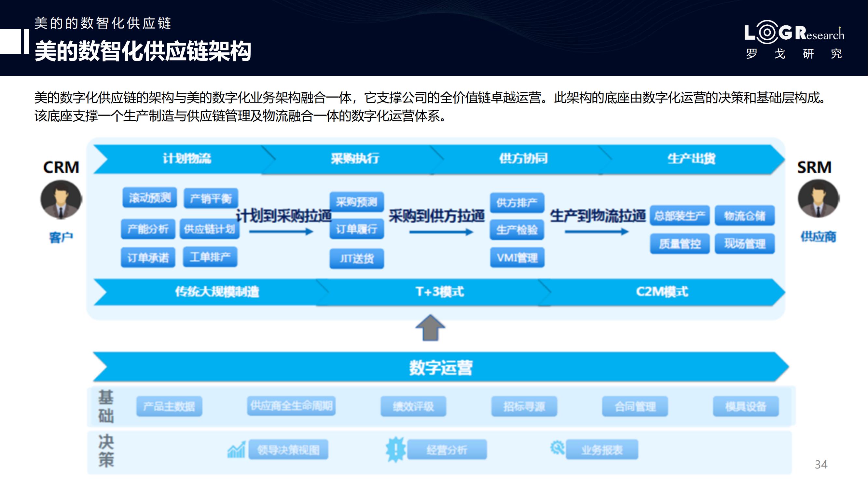Screen dimensions: 868x488
Task: Click the 供应商 label under the avatar
Action: 819,237
